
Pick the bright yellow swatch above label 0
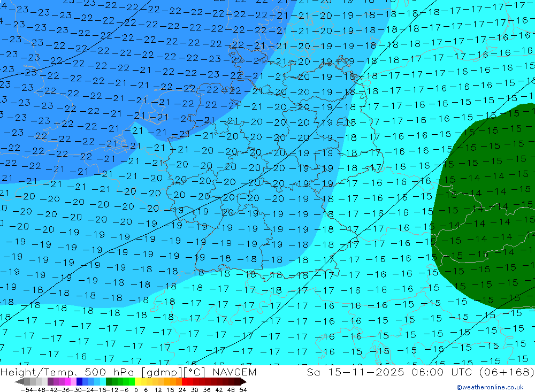point(138,381)
